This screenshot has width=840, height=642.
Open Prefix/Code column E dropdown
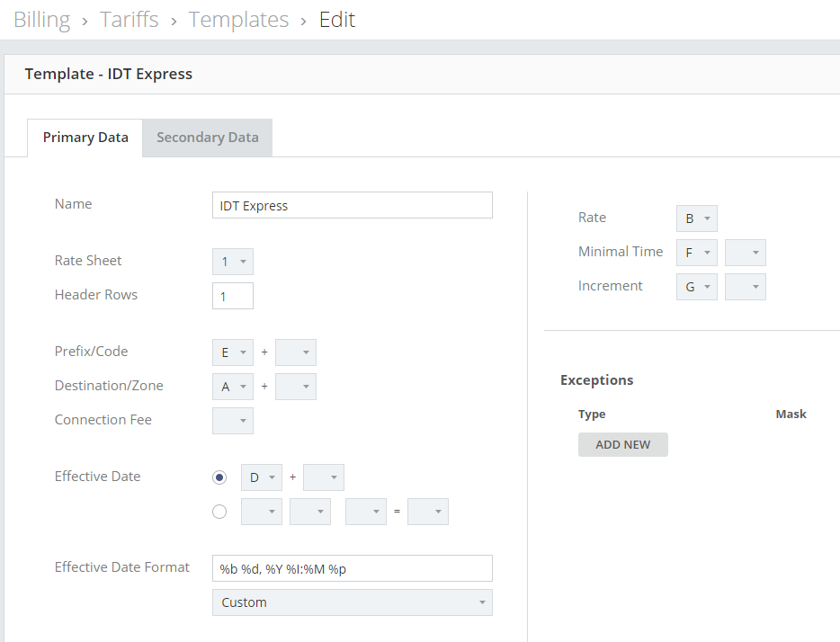[233, 352]
